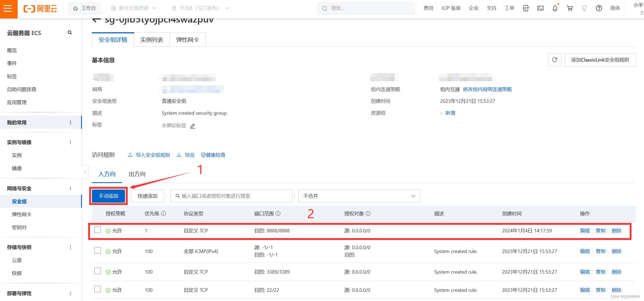This screenshot has height=301, width=644.
Task: Open options for 我的常用 section
Action: (x=71, y=123)
